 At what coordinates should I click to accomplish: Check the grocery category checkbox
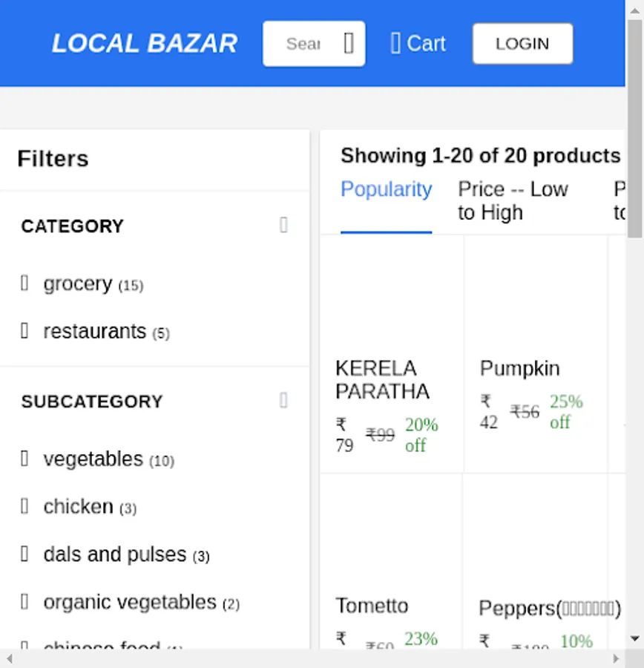(24, 284)
